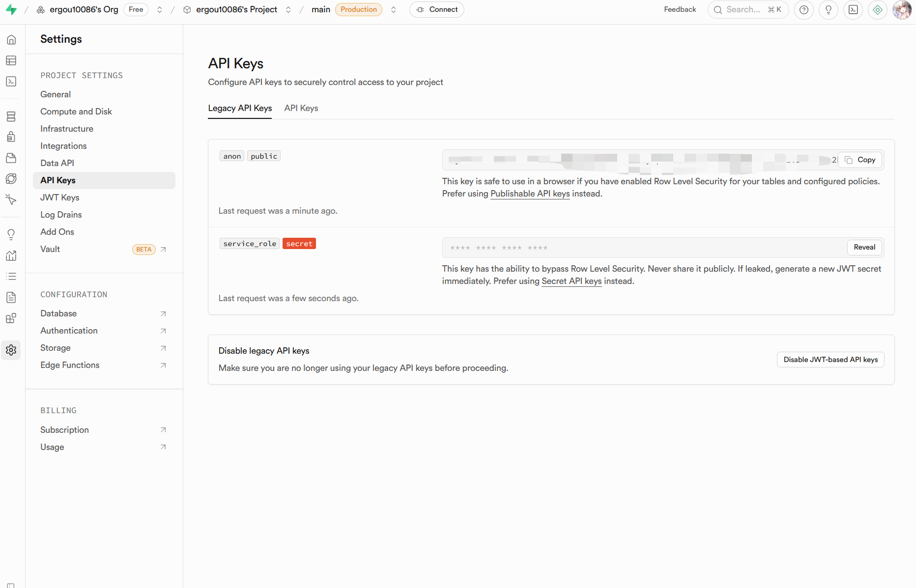Open the Authentication lock icon in sidebar
Screen dimensions: 916x588
(11, 137)
